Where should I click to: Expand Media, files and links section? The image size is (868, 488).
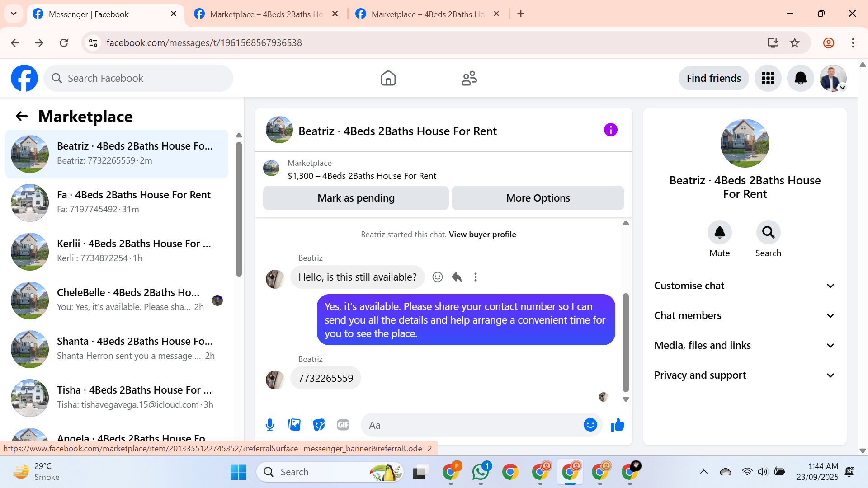coord(745,345)
